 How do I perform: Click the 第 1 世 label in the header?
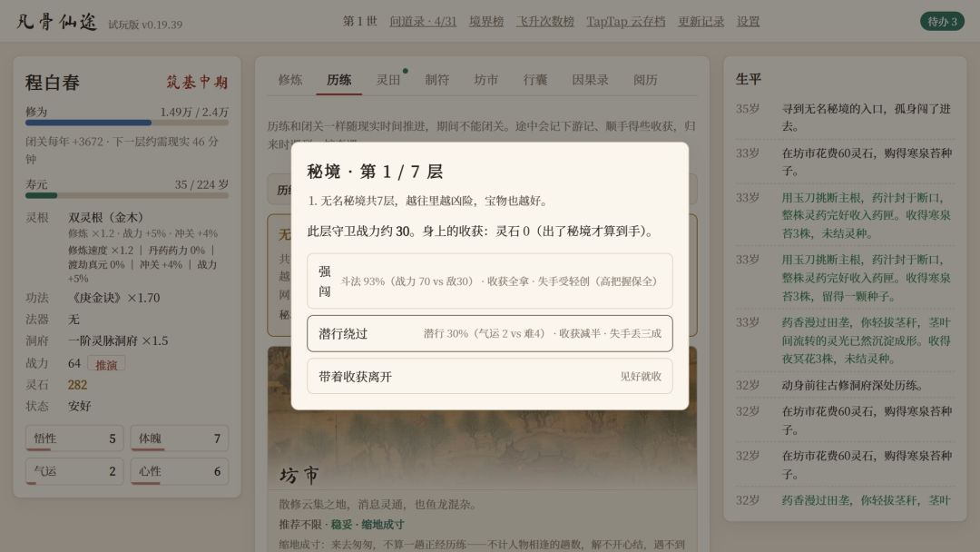pos(359,21)
